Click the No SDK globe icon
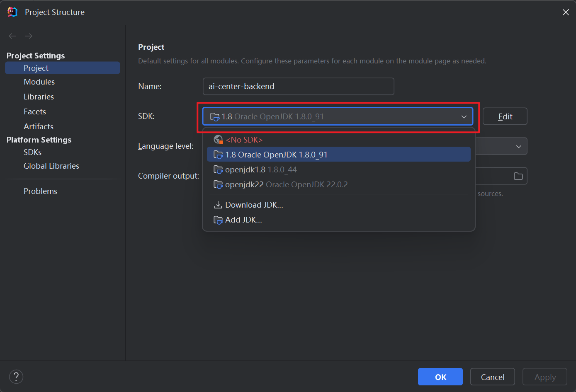Viewport: 576px width, 392px height. pos(218,140)
